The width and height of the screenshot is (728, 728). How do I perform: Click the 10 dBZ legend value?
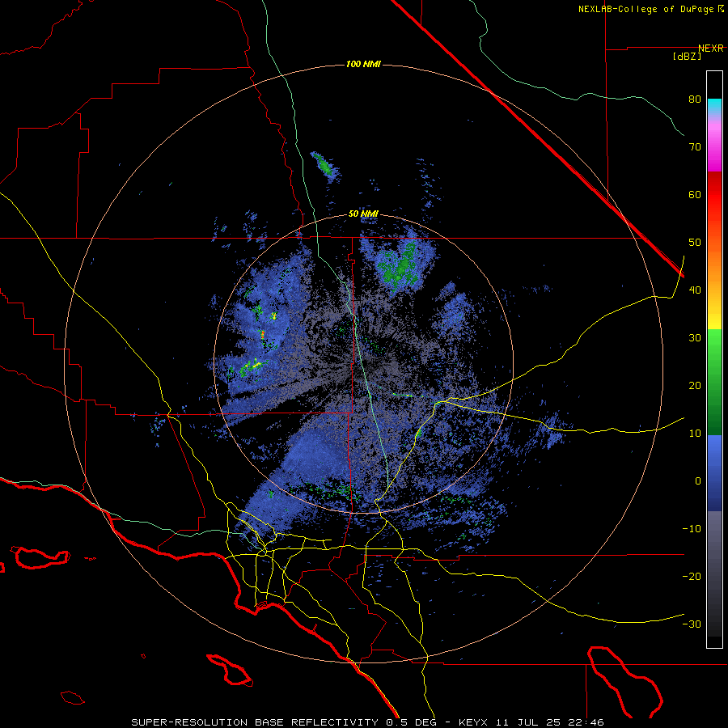click(695, 434)
